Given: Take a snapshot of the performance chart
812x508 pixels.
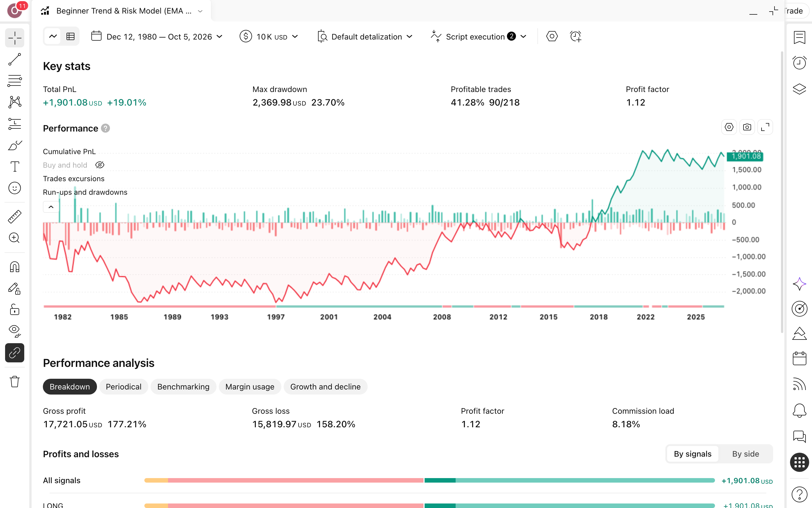Looking at the screenshot, I should pos(747,127).
